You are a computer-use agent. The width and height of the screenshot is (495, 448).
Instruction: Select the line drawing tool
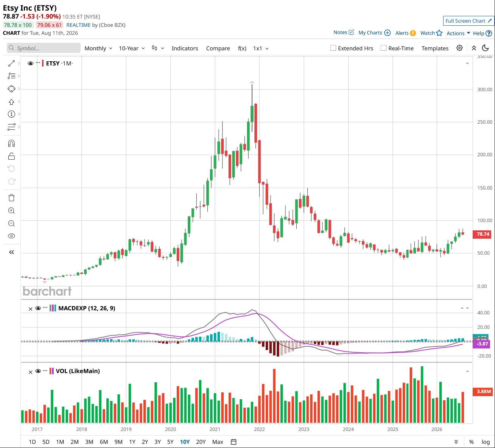pyautogui.click(x=11, y=63)
